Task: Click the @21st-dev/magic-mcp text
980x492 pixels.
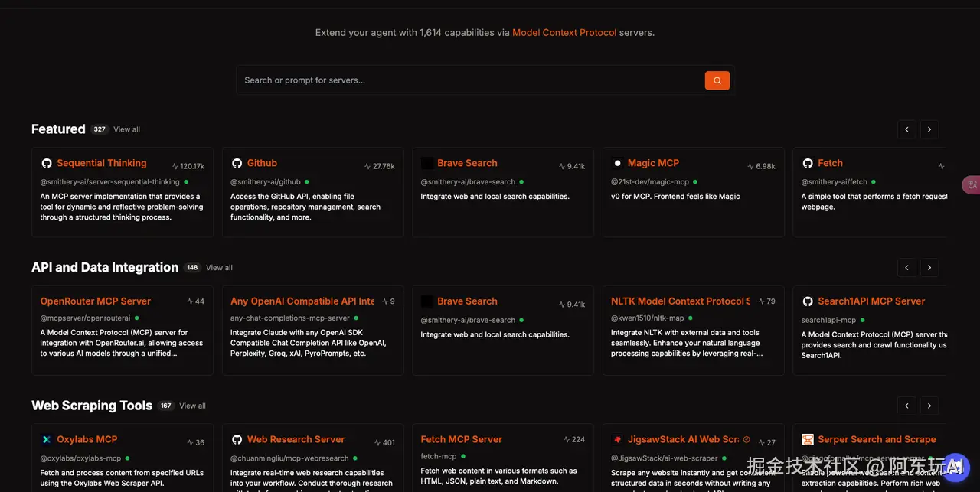Action: pyautogui.click(x=650, y=182)
